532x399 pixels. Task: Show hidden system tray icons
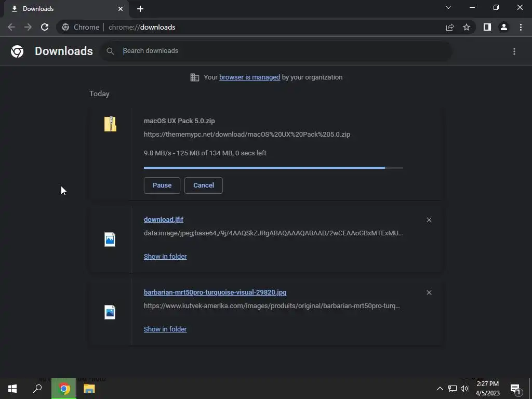click(x=440, y=389)
